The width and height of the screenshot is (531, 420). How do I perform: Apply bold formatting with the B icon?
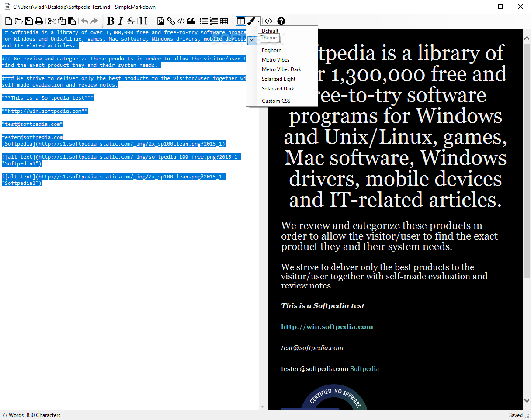click(111, 21)
